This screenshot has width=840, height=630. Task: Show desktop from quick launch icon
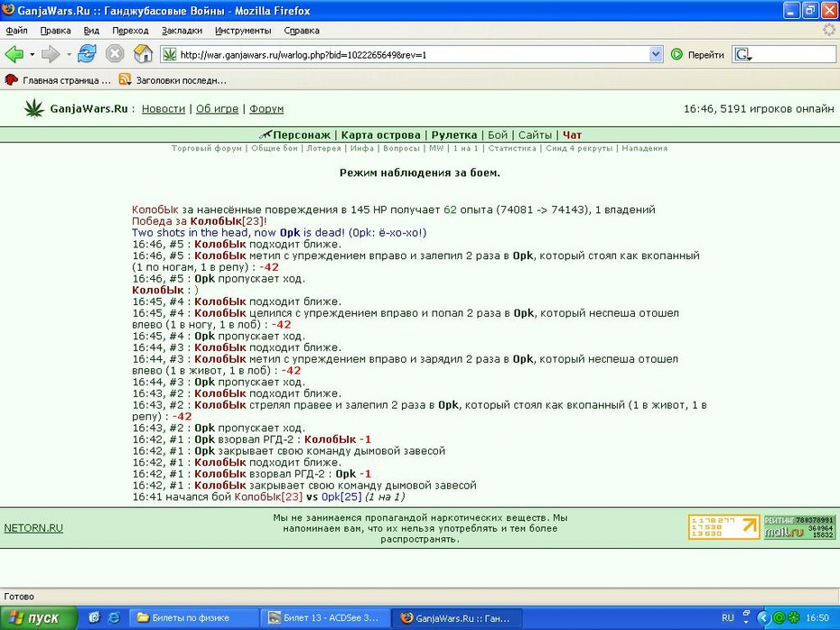click(94, 617)
